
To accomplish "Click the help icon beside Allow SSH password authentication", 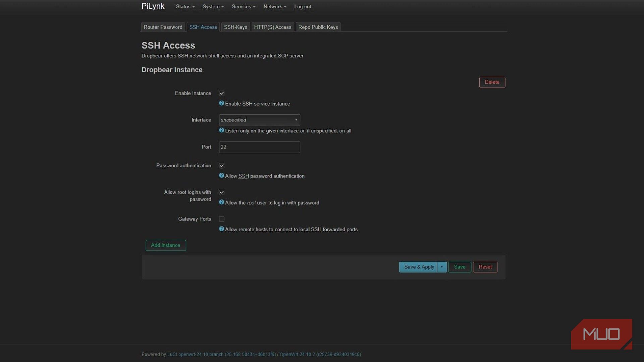I will point(221,175).
